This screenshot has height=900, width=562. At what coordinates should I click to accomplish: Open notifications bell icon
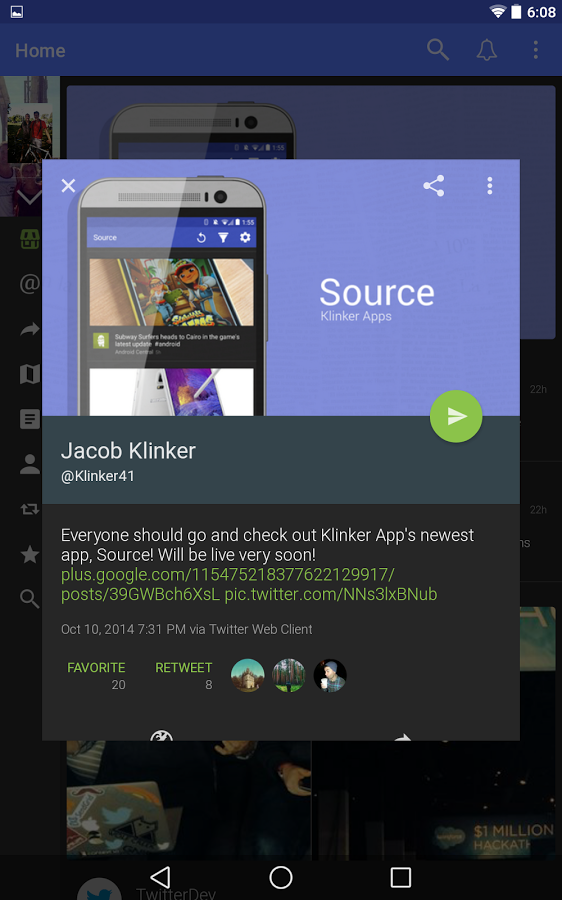tap(487, 50)
